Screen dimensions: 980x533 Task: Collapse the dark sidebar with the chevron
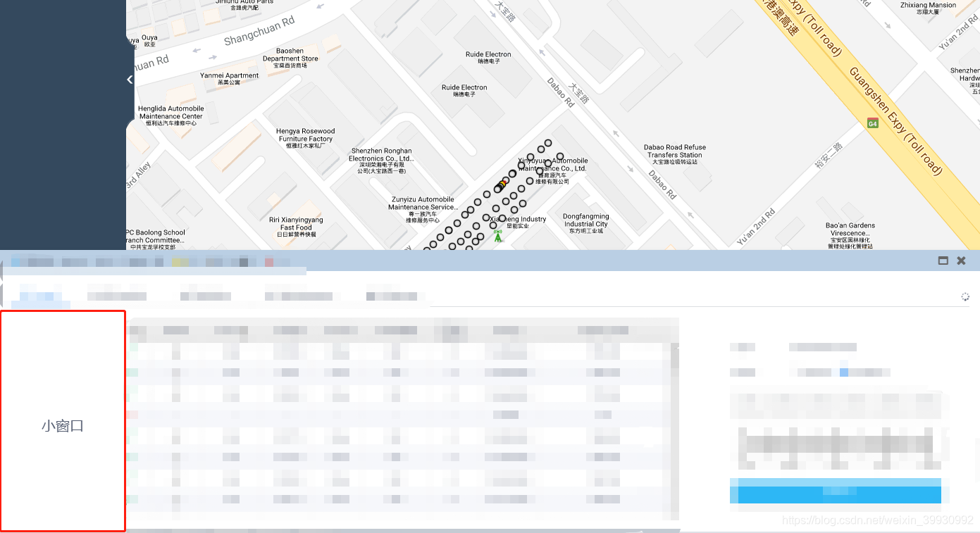click(x=130, y=80)
